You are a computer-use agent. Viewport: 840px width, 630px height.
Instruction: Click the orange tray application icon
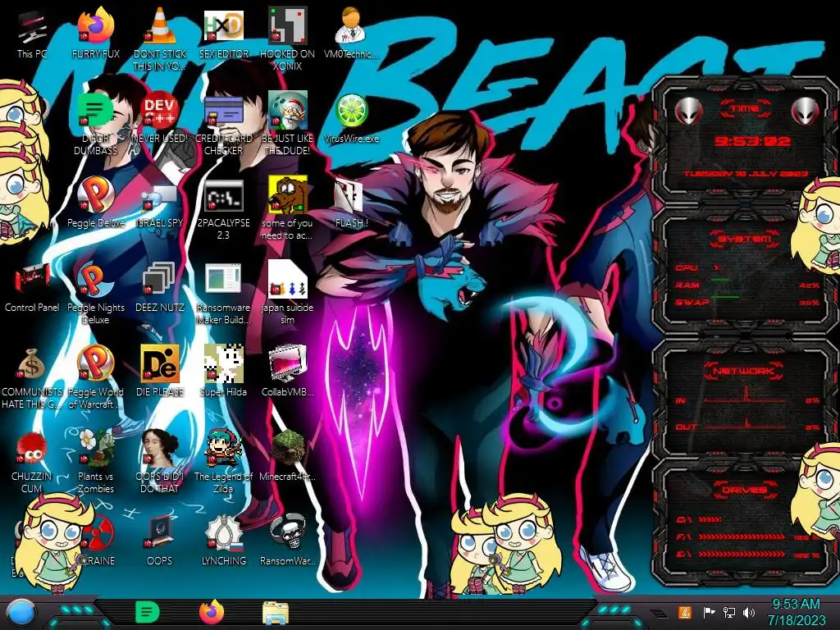coord(685,612)
